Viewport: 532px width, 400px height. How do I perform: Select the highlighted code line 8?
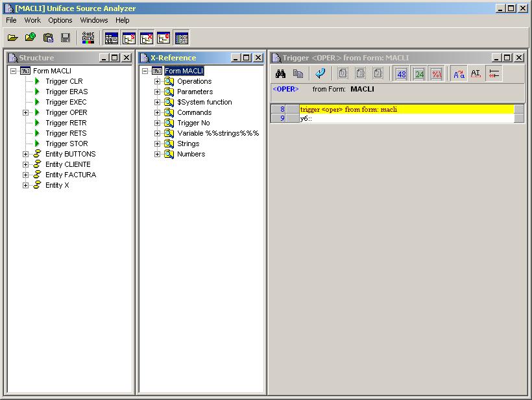[x=407, y=109]
